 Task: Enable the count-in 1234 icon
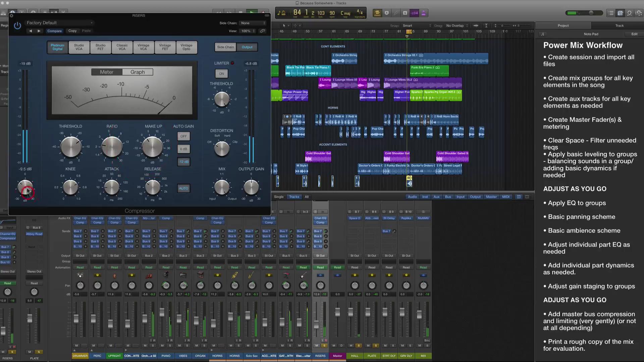(x=415, y=13)
